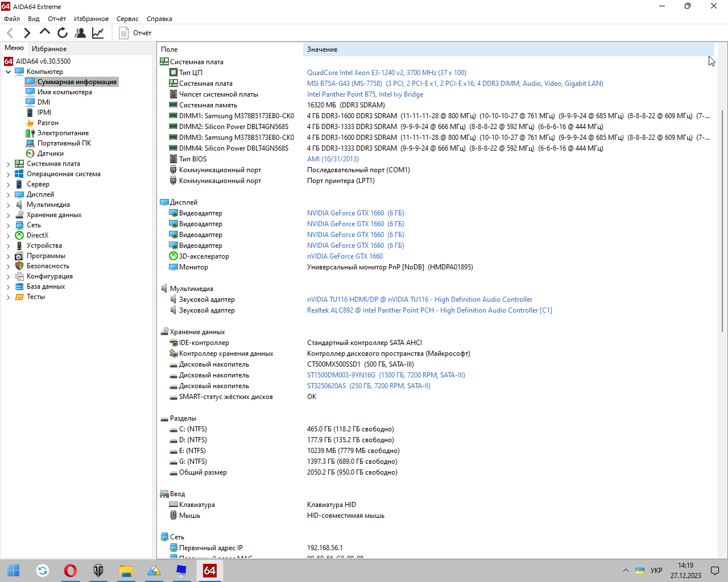Viewport: 728px width, 582px height.
Task: Go up one level with Up arrow
Action: tap(45, 32)
